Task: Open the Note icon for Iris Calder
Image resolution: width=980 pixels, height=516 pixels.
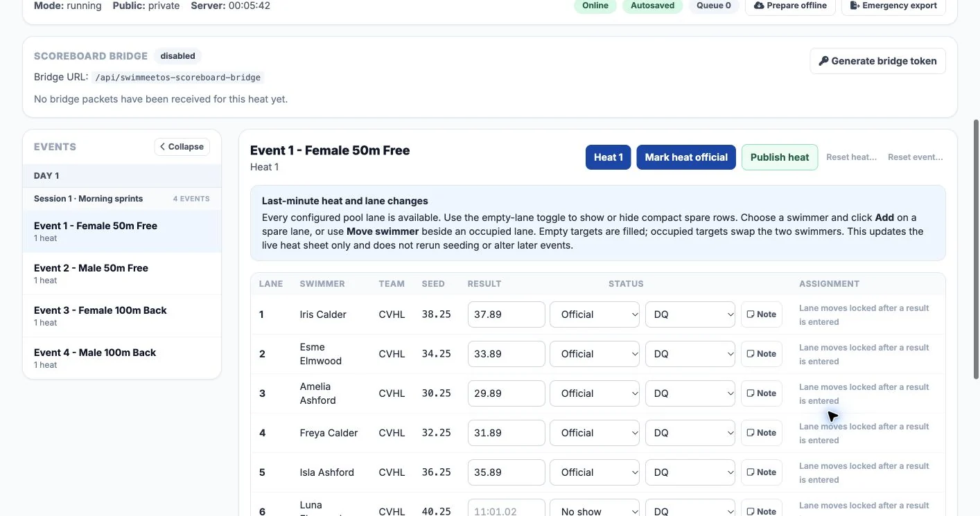Action: tap(750, 314)
